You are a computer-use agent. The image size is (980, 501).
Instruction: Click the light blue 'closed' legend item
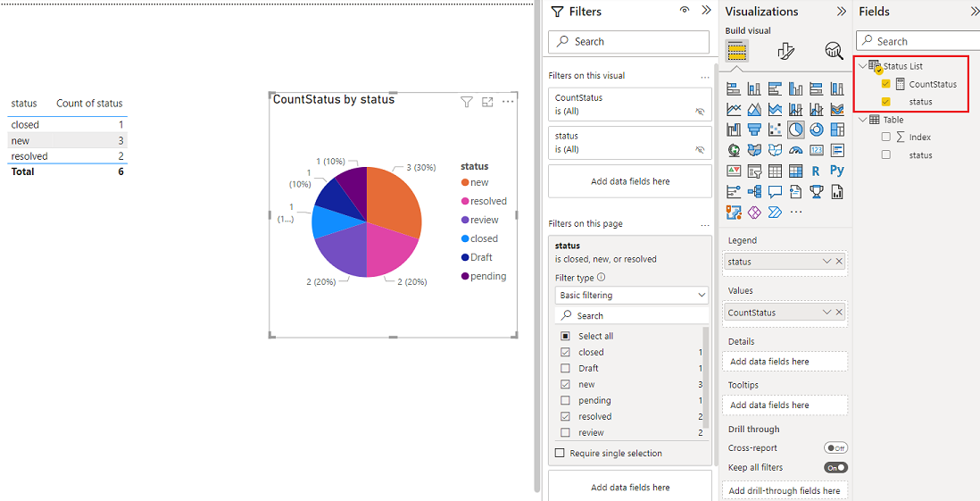[x=479, y=239]
